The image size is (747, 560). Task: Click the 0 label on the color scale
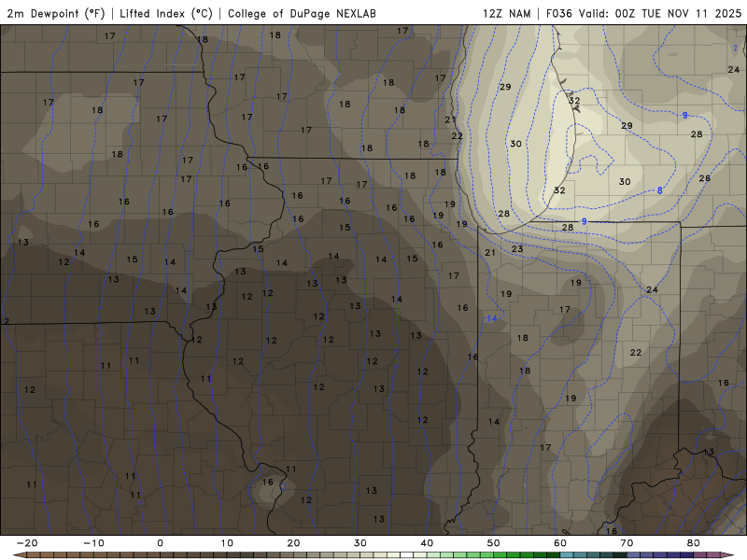tap(160, 543)
